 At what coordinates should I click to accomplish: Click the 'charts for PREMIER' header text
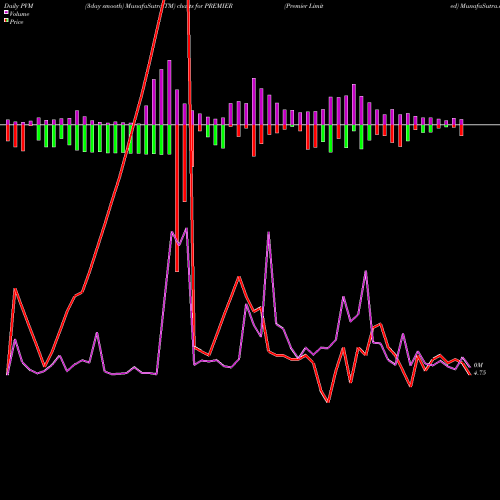(205, 6)
